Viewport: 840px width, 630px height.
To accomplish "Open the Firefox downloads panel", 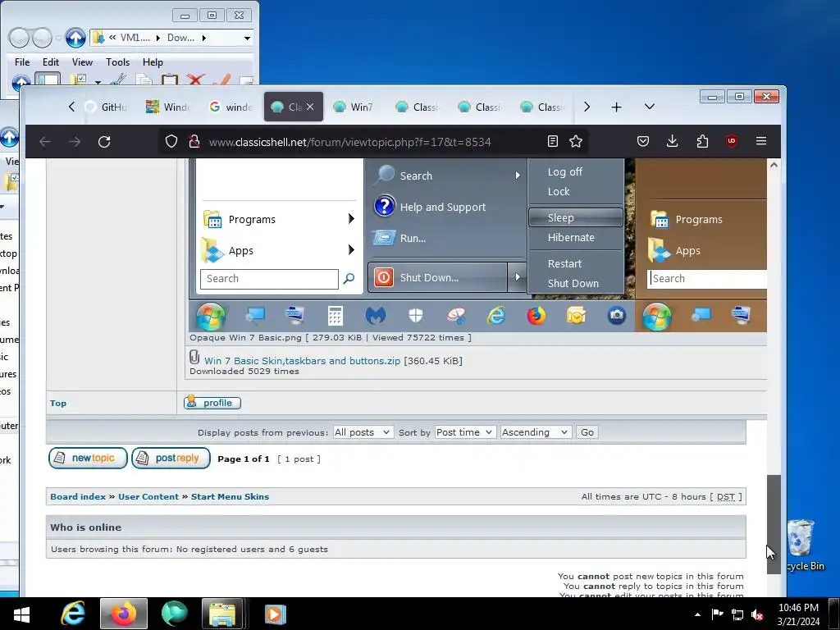I will (x=673, y=141).
